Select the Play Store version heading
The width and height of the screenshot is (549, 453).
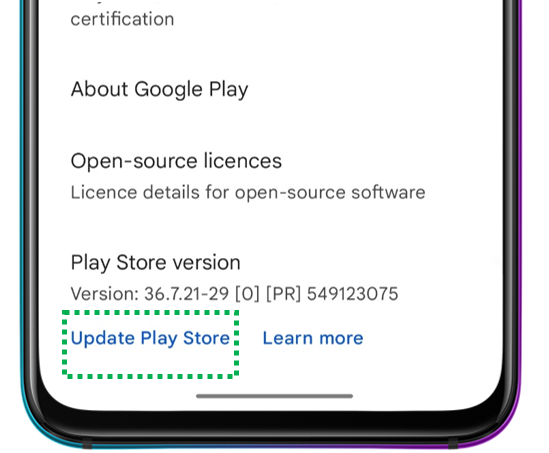click(155, 263)
